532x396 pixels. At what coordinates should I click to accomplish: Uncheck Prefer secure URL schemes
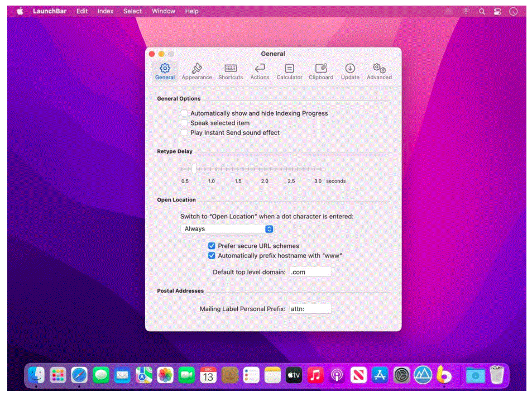click(x=212, y=246)
